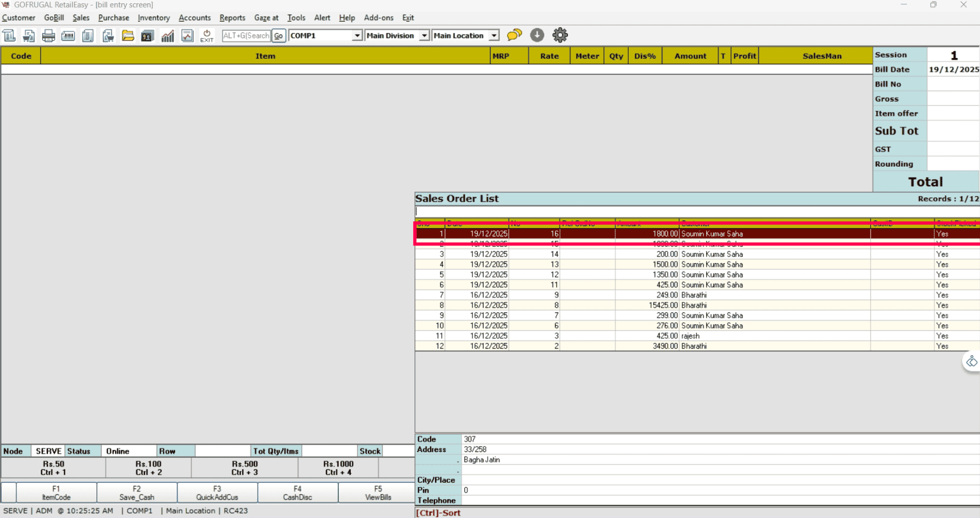Open the Help menu

pyautogui.click(x=347, y=18)
